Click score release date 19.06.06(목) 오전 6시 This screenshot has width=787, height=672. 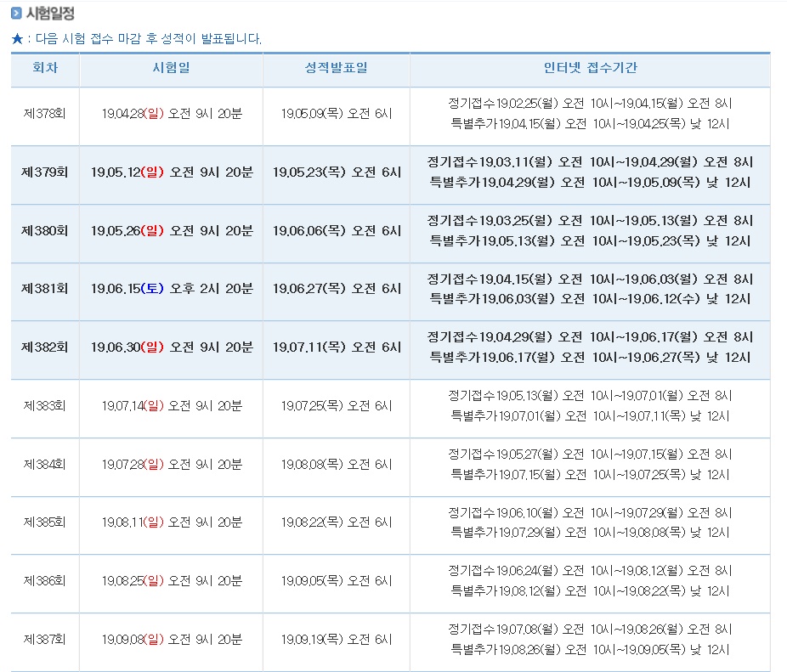[x=337, y=231]
